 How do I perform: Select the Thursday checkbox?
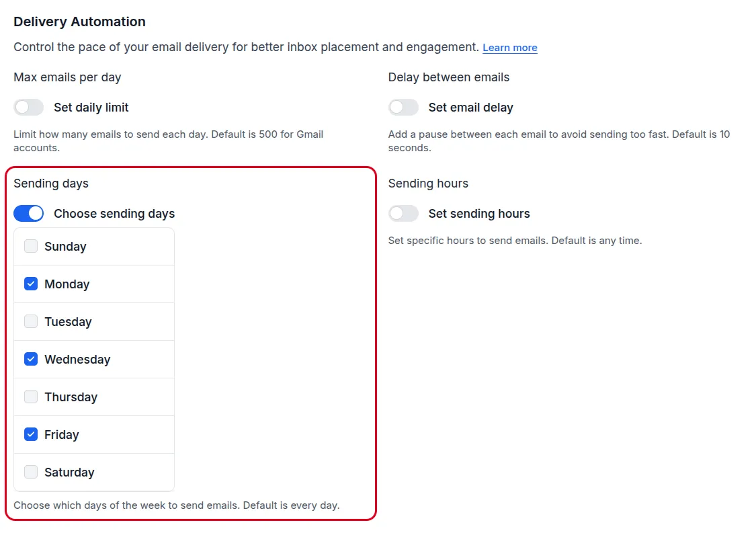coord(31,397)
